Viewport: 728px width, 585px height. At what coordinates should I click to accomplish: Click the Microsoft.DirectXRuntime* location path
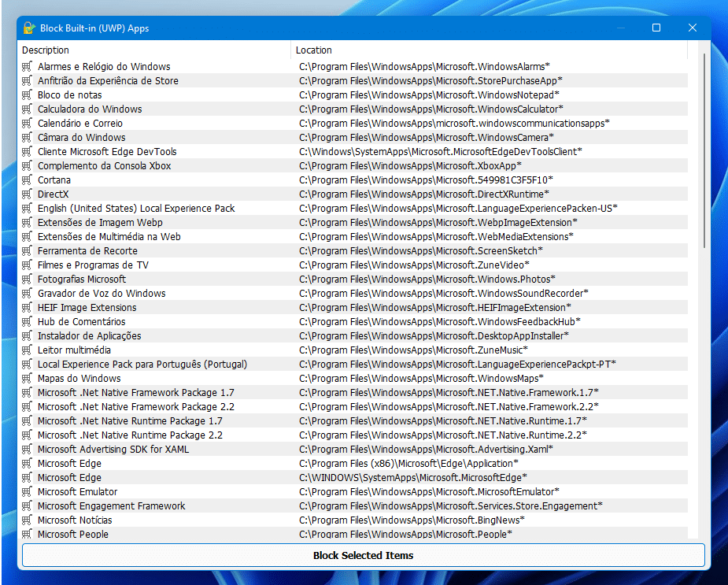[424, 194]
